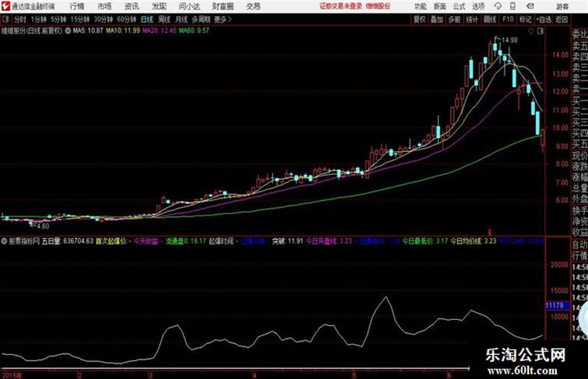Image resolution: width=588 pixels, height=379 pixels.
Task: Click the diamond icon at chart top-right
Action: pos(531,31)
